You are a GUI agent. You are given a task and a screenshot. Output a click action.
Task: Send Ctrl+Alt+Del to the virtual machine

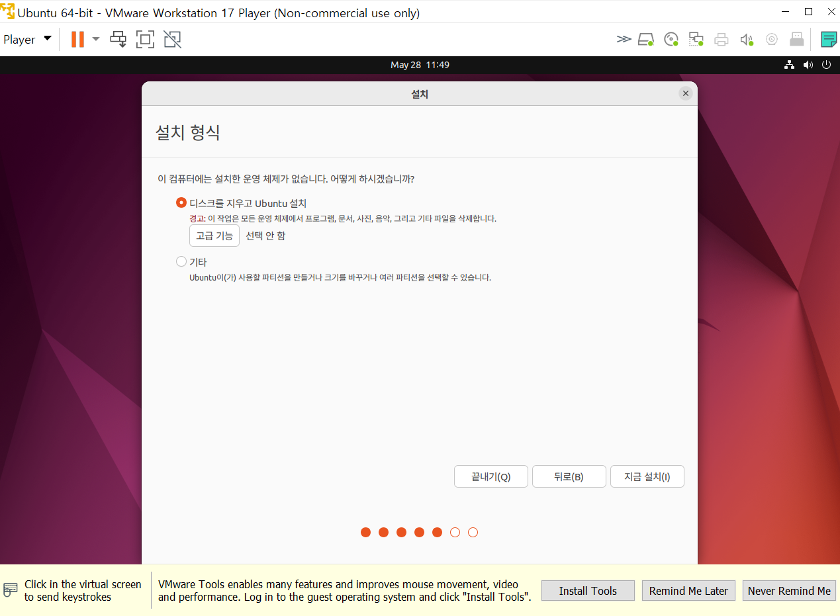pos(118,39)
